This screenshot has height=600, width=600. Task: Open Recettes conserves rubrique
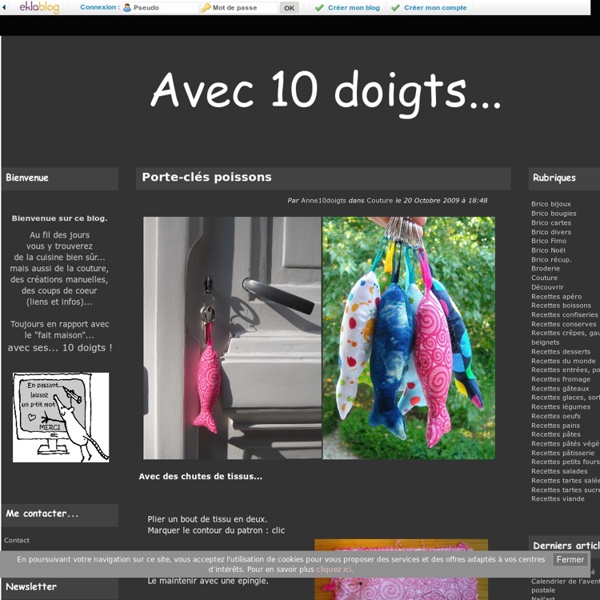pos(564,324)
